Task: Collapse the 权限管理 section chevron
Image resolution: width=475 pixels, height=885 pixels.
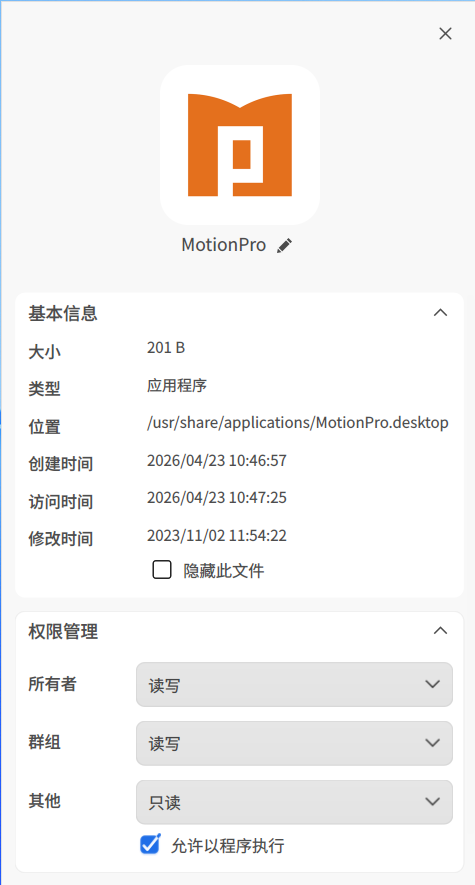Action: click(440, 631)
